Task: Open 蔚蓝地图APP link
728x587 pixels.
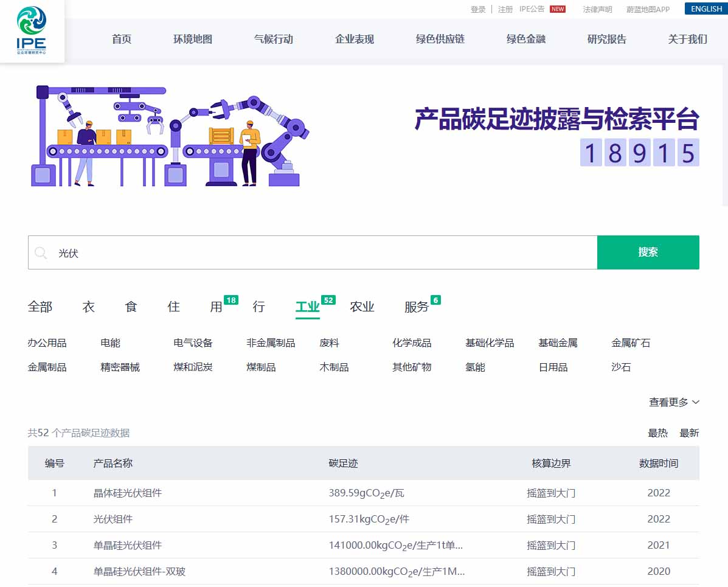Action: click(x=648, y=9)
